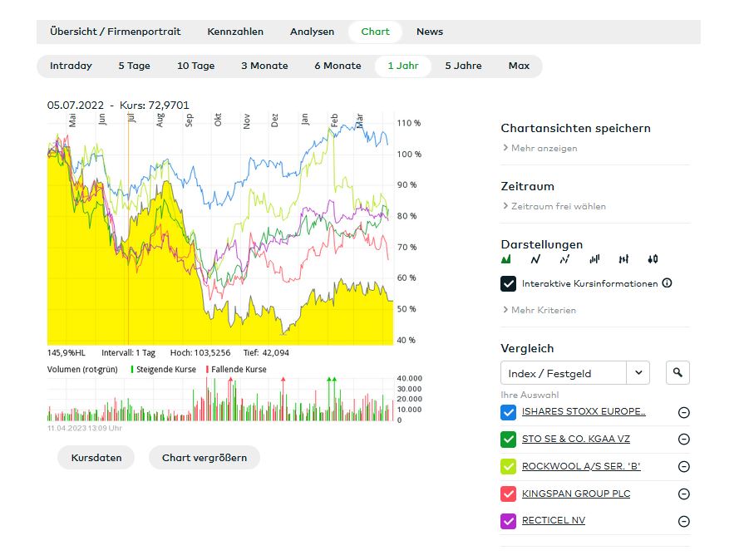Switch to the candlestick chart style icon

[653, 259]
